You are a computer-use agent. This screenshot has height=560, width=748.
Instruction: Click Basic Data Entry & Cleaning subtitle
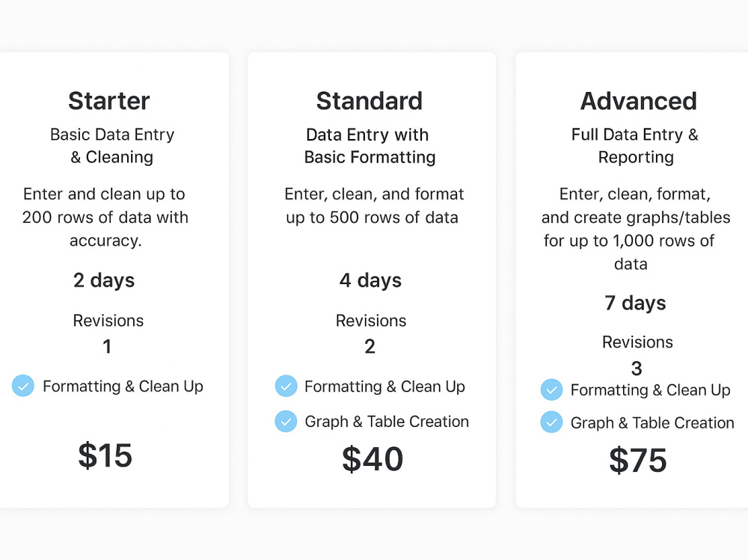click(x=112, y=146)
